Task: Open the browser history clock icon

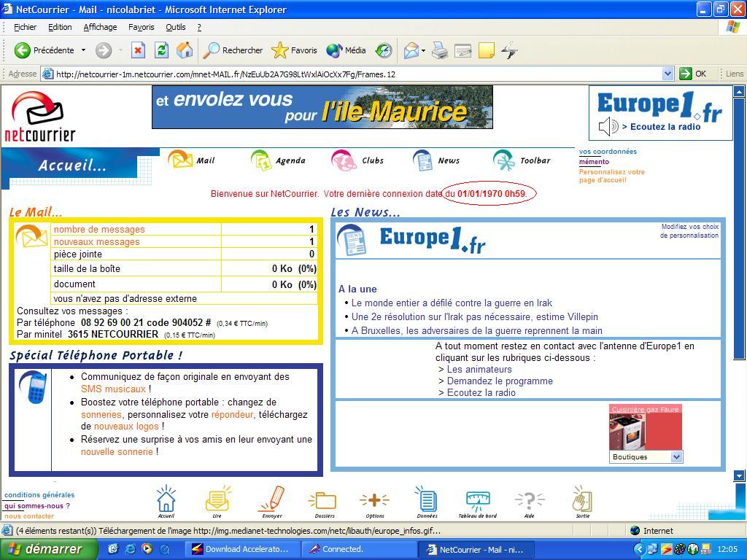Action: point(384,50)
